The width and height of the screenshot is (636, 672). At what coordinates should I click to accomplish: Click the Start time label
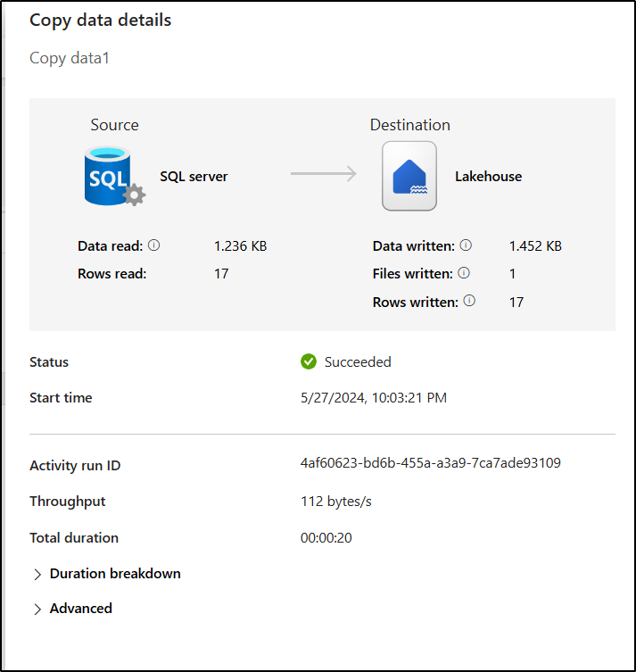(x=61, y=398)
